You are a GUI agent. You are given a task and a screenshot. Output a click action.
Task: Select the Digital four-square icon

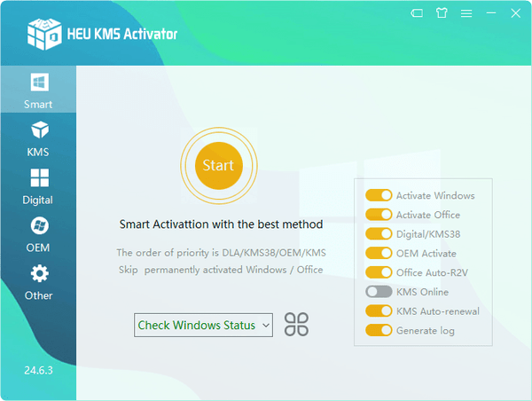(39, 177)
